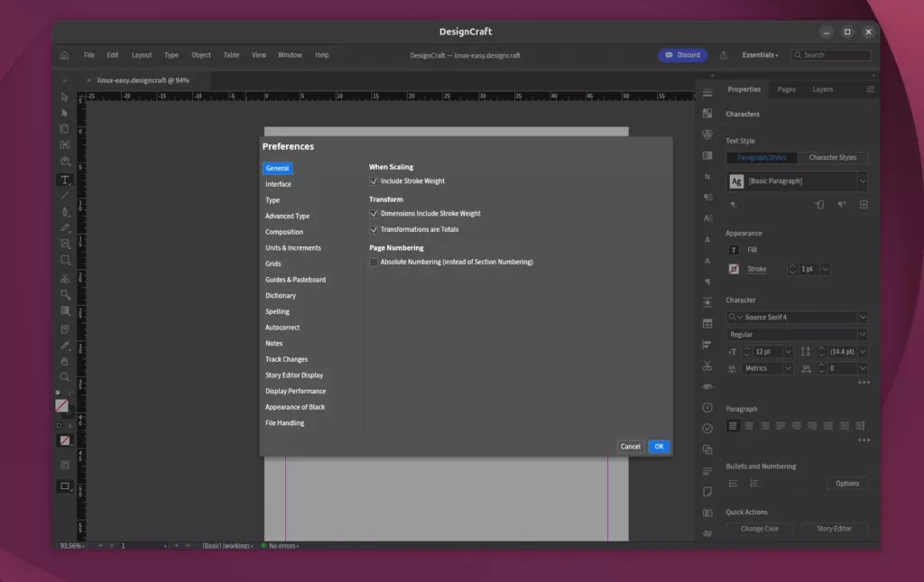Screen dimensions: 924x582
Task: Open the 14.4 pt leading dropdown
Action: [x=862, y=352]
